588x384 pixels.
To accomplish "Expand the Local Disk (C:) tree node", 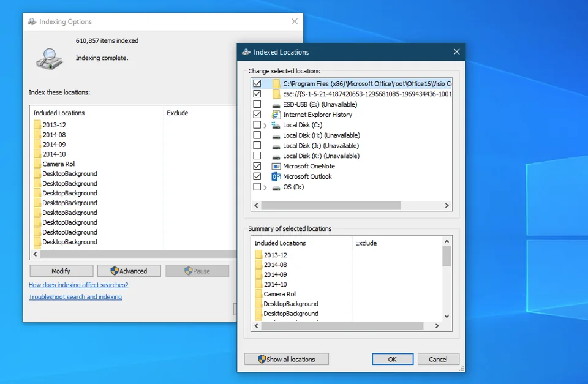I will tap(265, 125).
